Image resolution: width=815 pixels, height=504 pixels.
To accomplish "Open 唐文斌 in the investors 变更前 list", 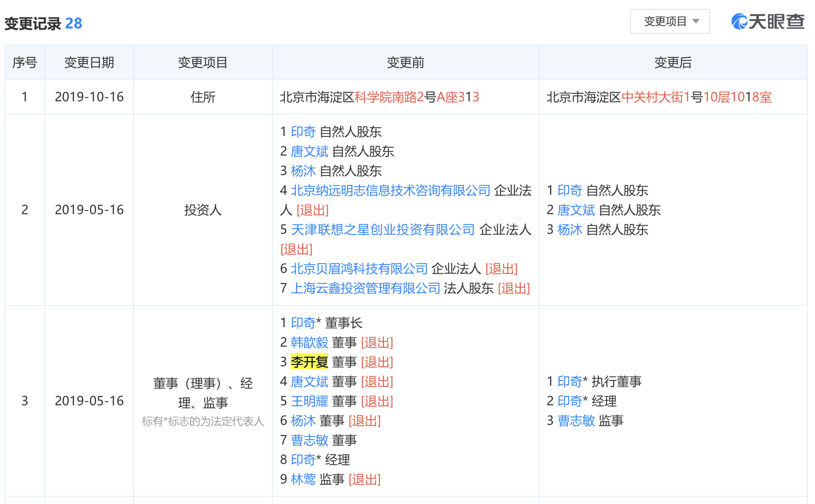I will [309, 151].
